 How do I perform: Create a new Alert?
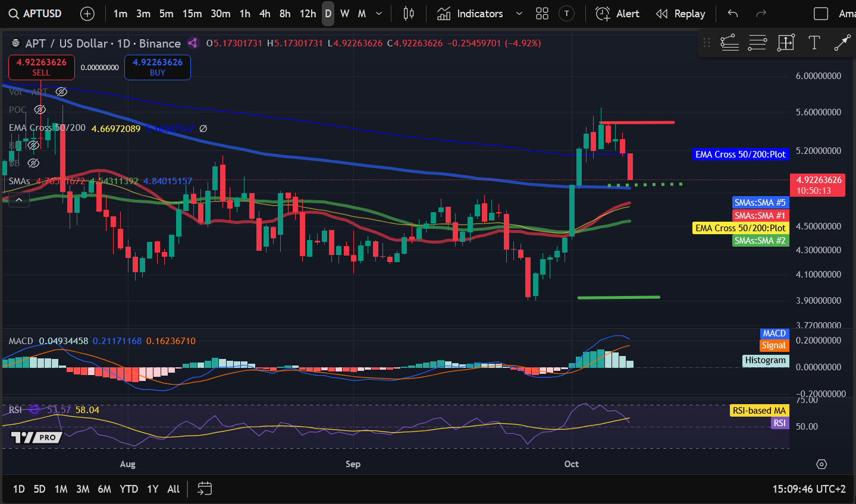[617, 14]
